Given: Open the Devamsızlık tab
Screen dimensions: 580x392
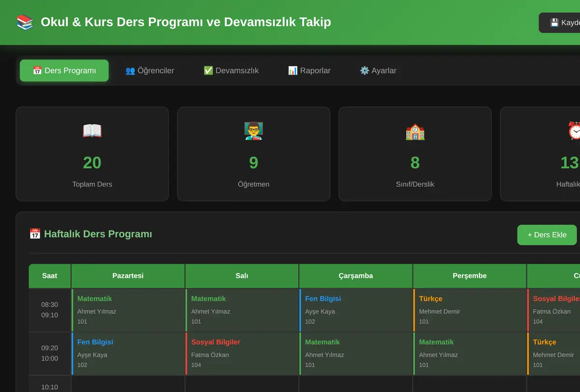Looking at the screenshot, I should (231, 71).
